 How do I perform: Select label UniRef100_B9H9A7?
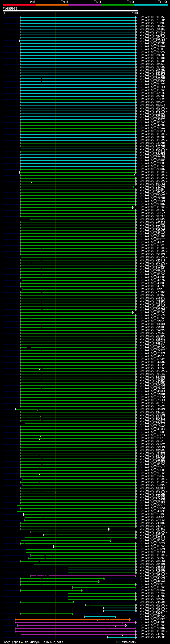pyautogui.click(x=152, y=47)
